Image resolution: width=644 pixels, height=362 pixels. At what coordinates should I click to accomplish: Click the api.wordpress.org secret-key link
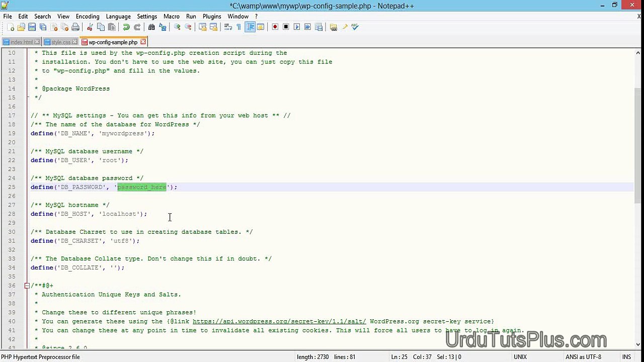pyautogui.click(x=279, y=321)
